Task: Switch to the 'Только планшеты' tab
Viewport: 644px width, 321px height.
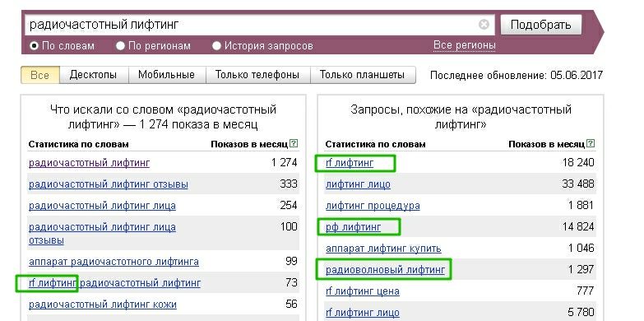Action: [363, 75]
